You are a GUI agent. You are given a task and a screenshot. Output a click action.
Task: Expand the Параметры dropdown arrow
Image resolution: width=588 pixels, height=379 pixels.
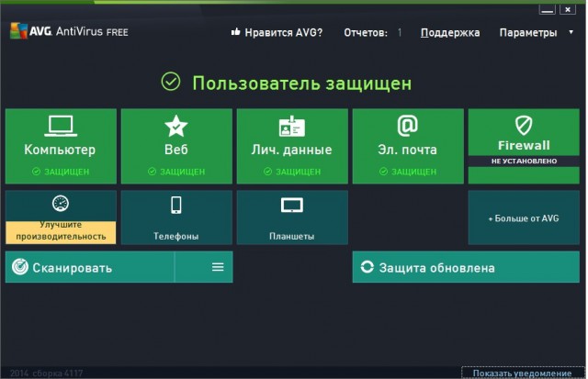point(571,32)
